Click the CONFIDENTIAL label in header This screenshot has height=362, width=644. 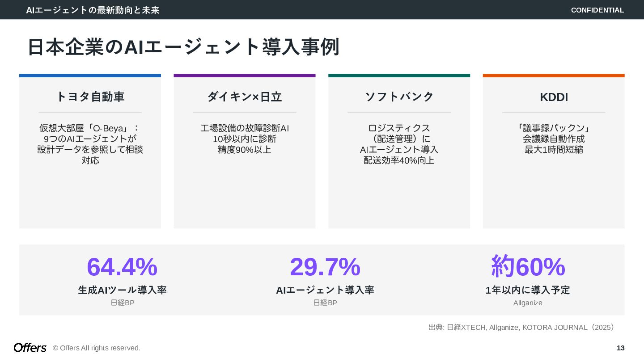point(597,10)
